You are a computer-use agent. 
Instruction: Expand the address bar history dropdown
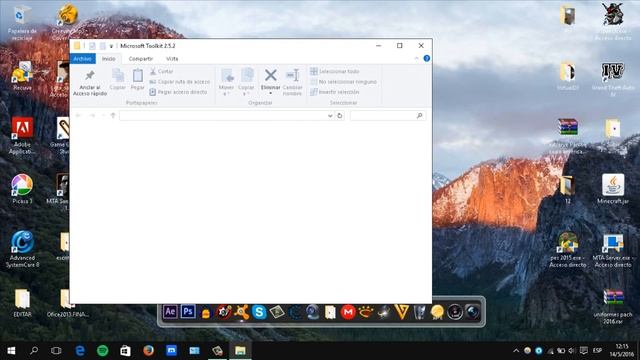point(330,116)
